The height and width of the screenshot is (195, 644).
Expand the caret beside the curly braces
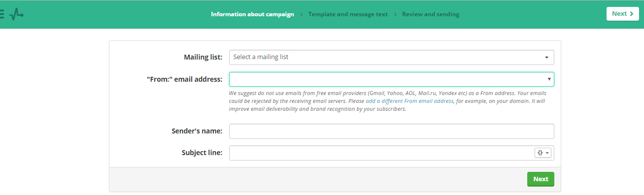(547, 153)
